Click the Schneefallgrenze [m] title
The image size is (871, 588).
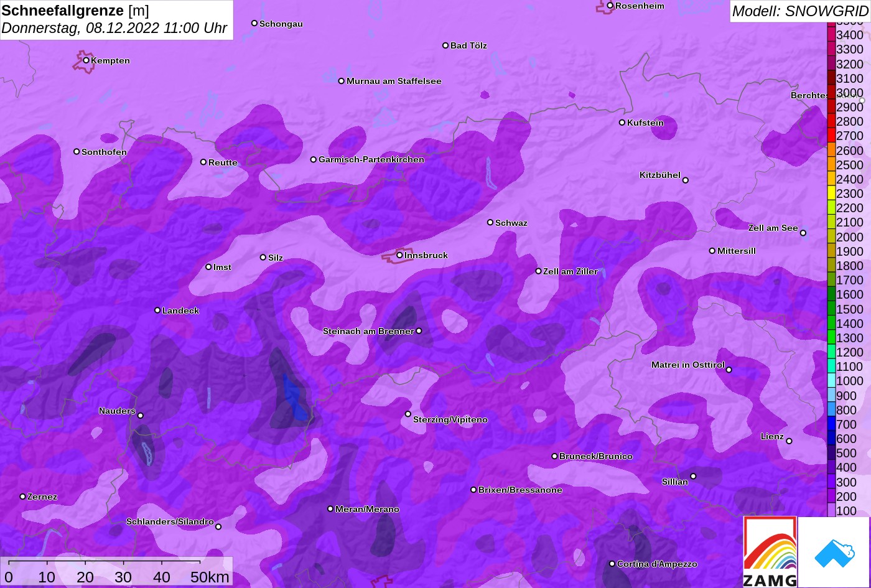click(x=75, y=11)
